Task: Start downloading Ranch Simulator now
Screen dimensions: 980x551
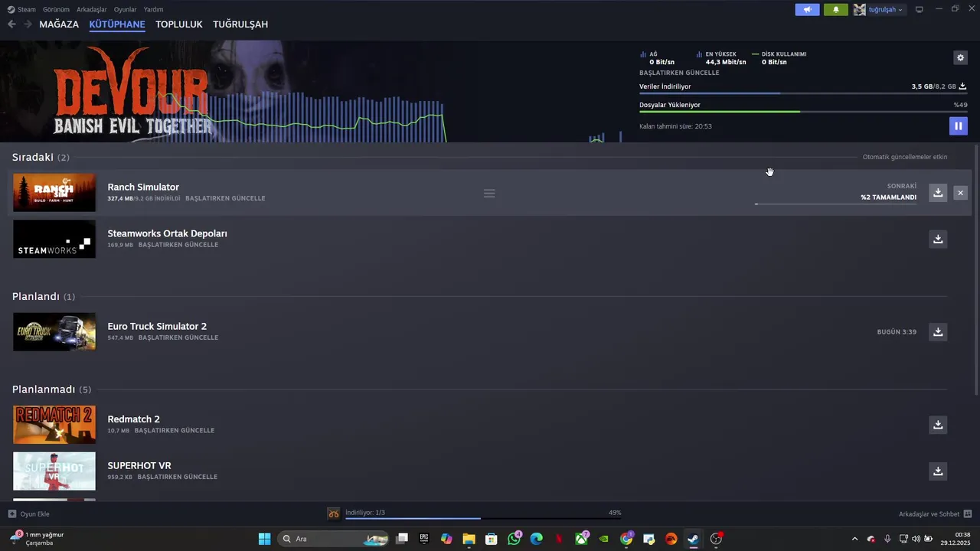Action: pyautogui.click(x=938, y=193)
